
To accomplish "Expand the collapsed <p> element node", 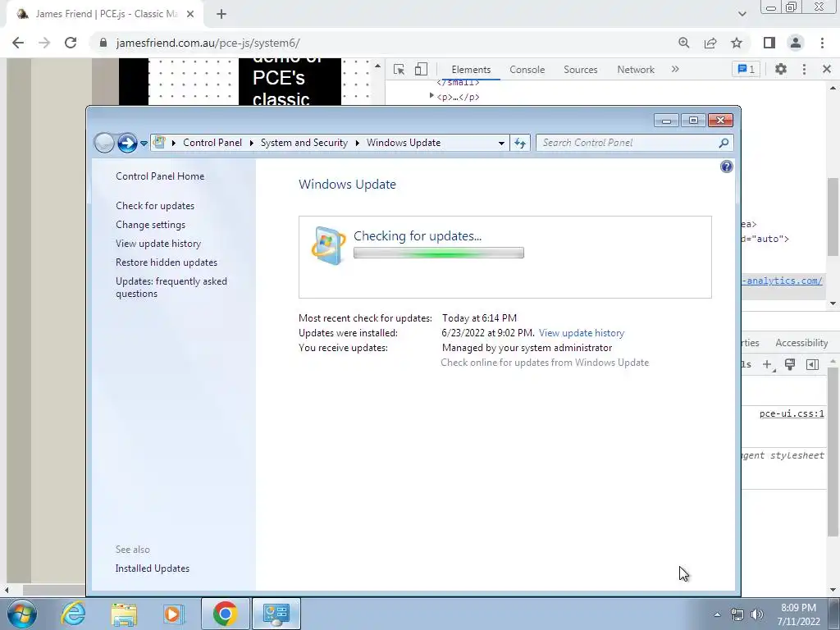I will pos(431,96).
